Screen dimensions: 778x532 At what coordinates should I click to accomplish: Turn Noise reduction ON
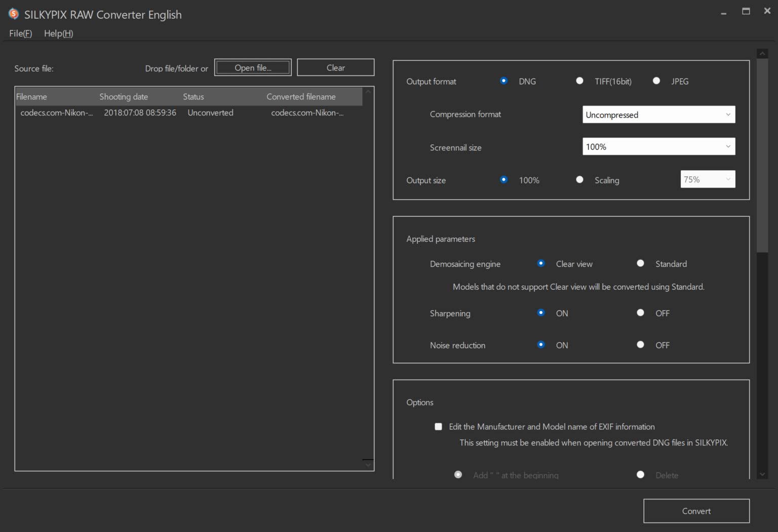click(x=541, y=345)
